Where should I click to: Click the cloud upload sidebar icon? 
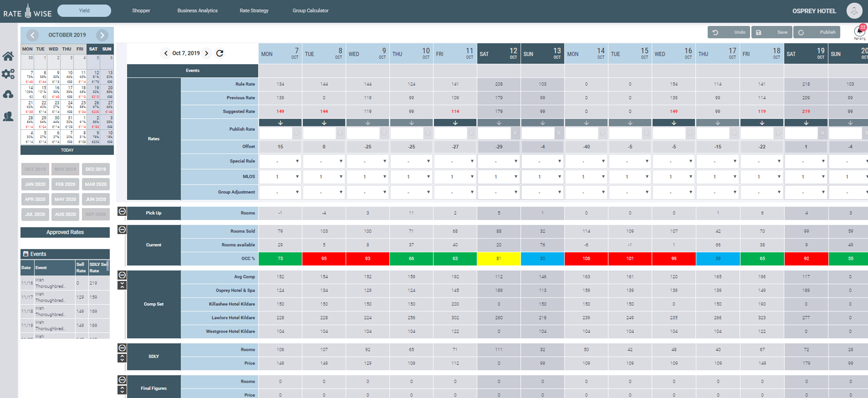point(8,94)
